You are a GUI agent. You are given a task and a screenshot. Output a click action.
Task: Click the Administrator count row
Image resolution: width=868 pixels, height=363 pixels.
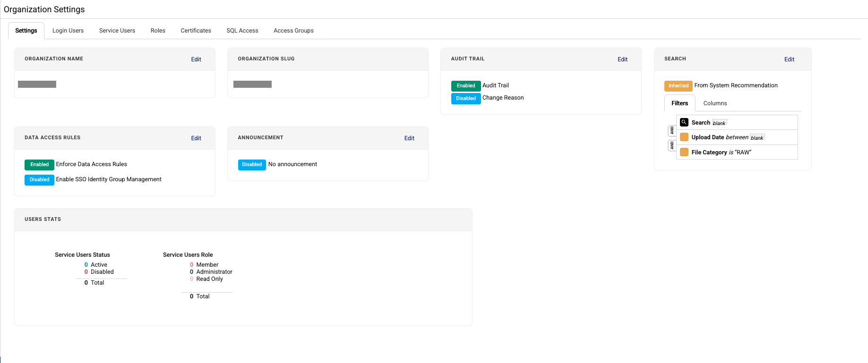[x=211, y=272]
